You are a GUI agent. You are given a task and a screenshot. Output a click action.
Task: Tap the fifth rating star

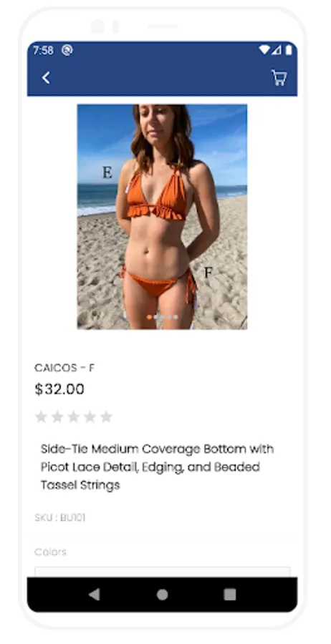pyautogui.click(x=106, y=417)
